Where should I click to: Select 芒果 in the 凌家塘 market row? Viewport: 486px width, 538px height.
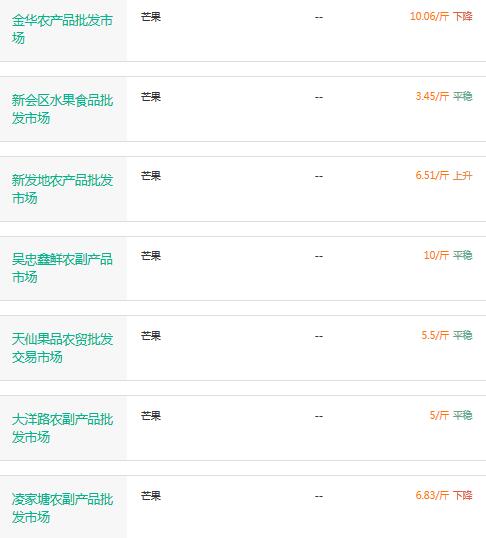point(151,496)
